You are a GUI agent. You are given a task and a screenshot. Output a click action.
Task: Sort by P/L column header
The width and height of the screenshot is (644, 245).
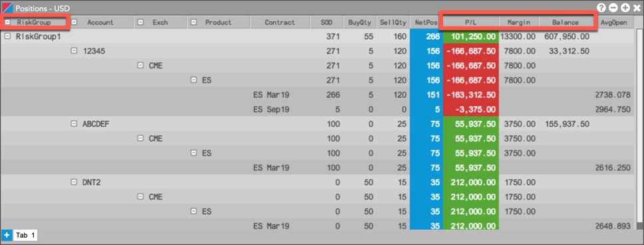(x=471, y=22)
